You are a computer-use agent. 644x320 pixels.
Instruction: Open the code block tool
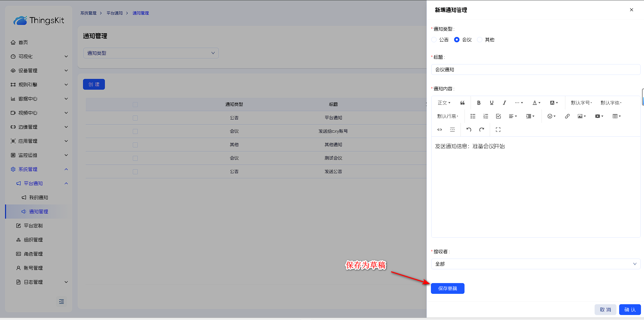[439, 130]
